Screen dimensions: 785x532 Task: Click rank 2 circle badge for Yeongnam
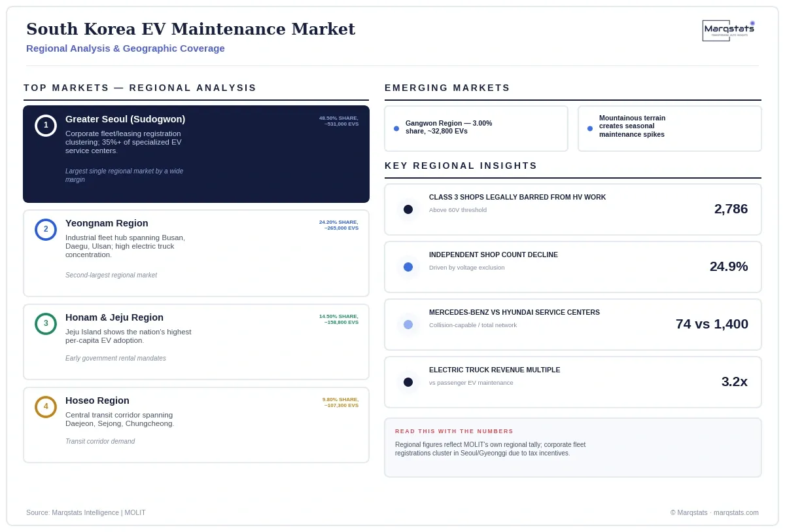tap(46, 230)
